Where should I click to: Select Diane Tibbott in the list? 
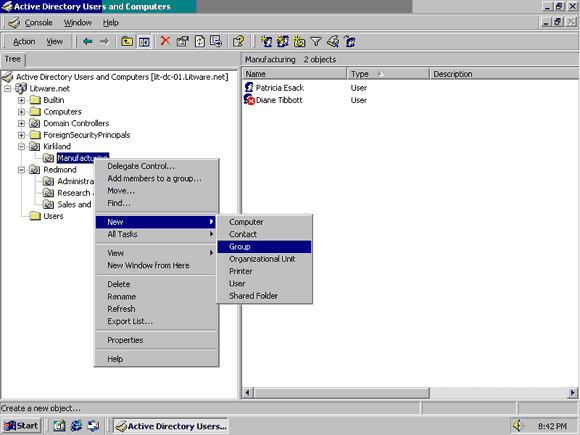tap(279, 100)
